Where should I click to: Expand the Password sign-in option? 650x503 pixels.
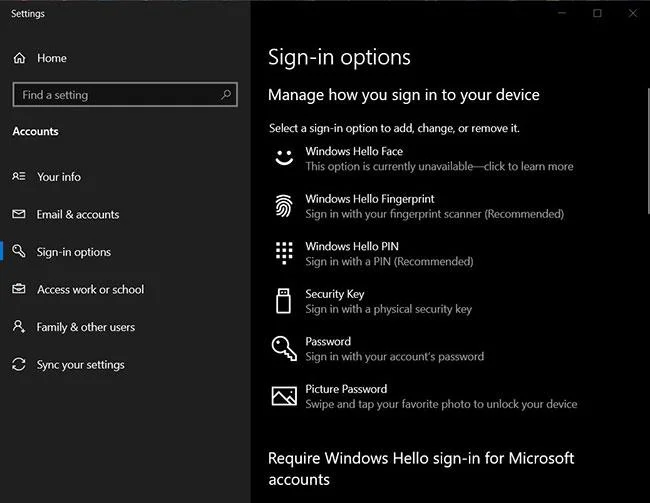pyautogui.click(x=377, y=349)
